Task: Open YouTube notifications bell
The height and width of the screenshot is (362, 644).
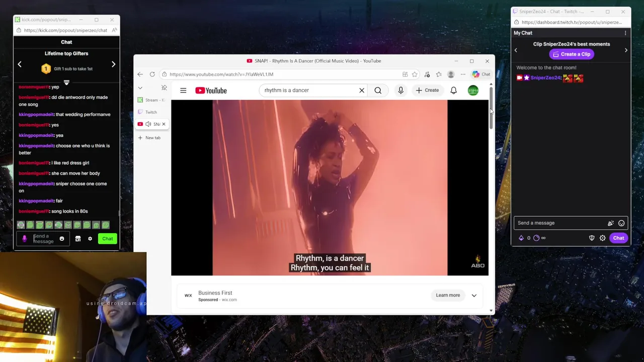Action: pyautogui.click(x=453, y=90)
